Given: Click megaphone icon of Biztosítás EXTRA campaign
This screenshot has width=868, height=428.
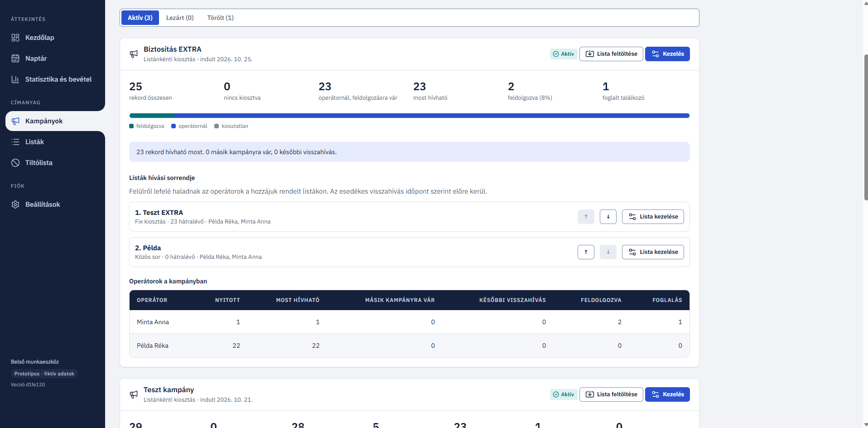Looking at the screenshot, I should pos(134,54).
